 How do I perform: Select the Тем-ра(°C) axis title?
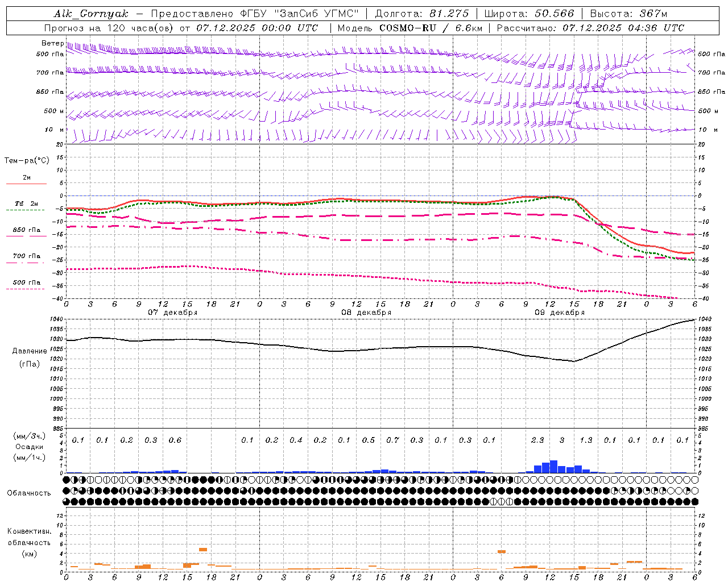click(27, 161)
